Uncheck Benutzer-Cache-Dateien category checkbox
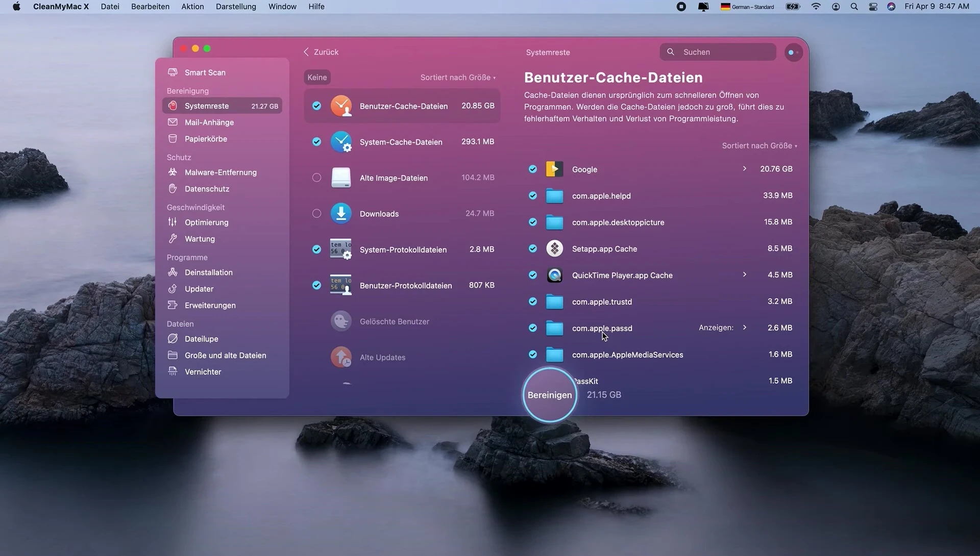Screen dimensions: 980x556 (x=317, y=106)
